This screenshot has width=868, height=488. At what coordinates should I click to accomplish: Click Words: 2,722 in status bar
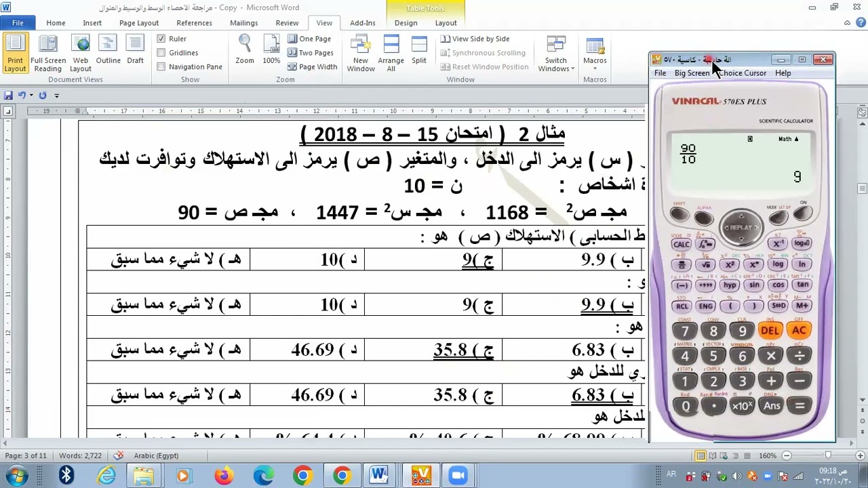click(x=80, y=455)
